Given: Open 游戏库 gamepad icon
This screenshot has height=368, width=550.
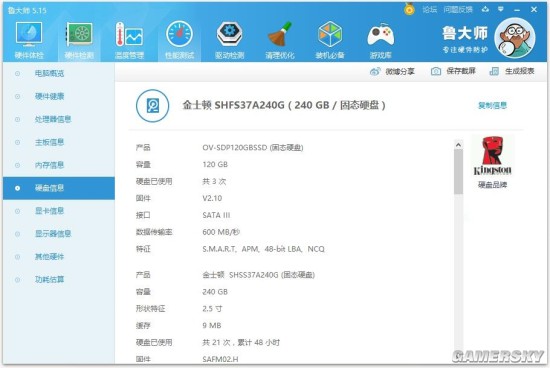Looking at the screenshot, I should tap(381, 39).
